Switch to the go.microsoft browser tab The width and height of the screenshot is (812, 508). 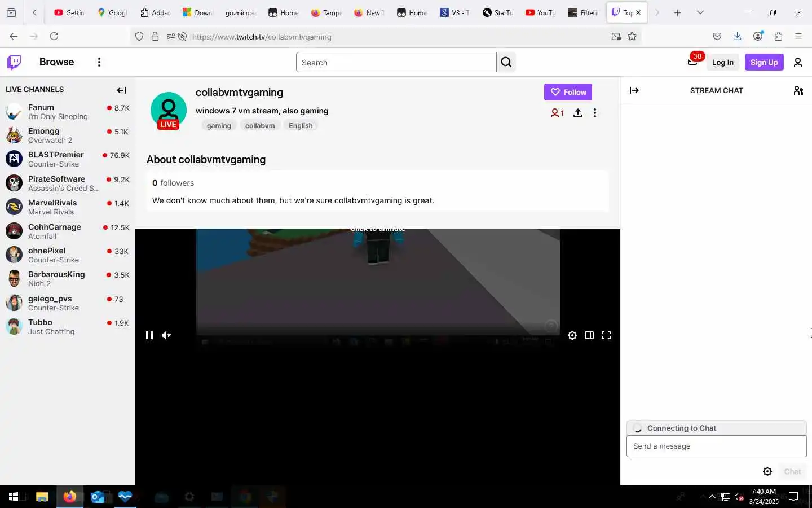[240, 12]
